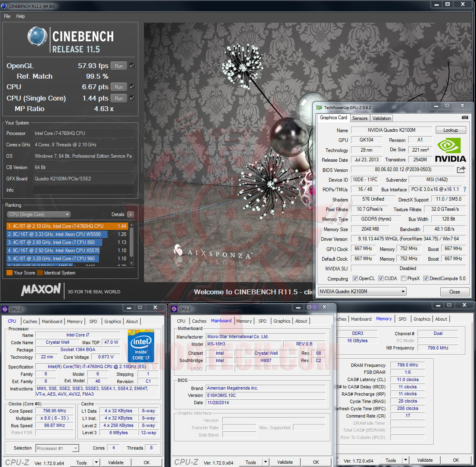
Task: Select ranking row Intel Xeon CPU X5570
Action: pyautogui.click(x=67, y=251)
